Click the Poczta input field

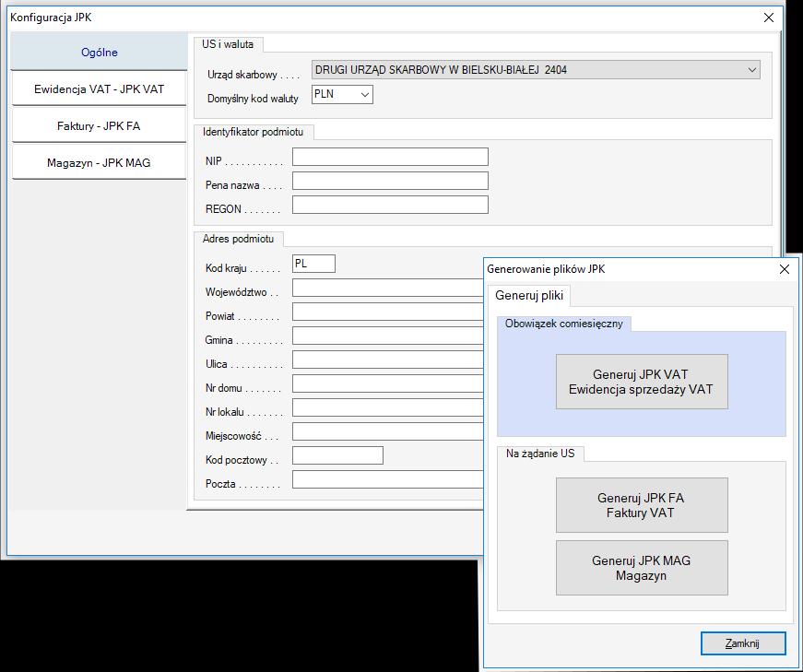click(x=388, y=480)
